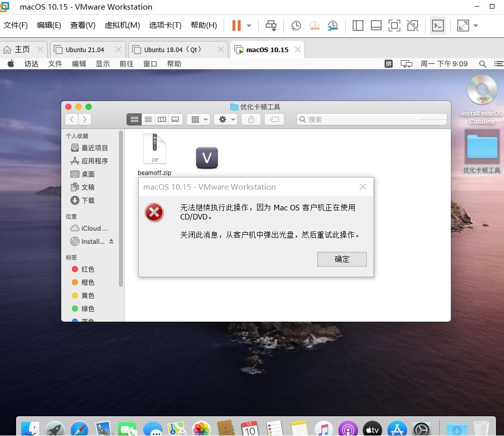The width and height of the screenshot is (504, 436).
Task: Click the Finder back navigation button
Action: [72, 119]
